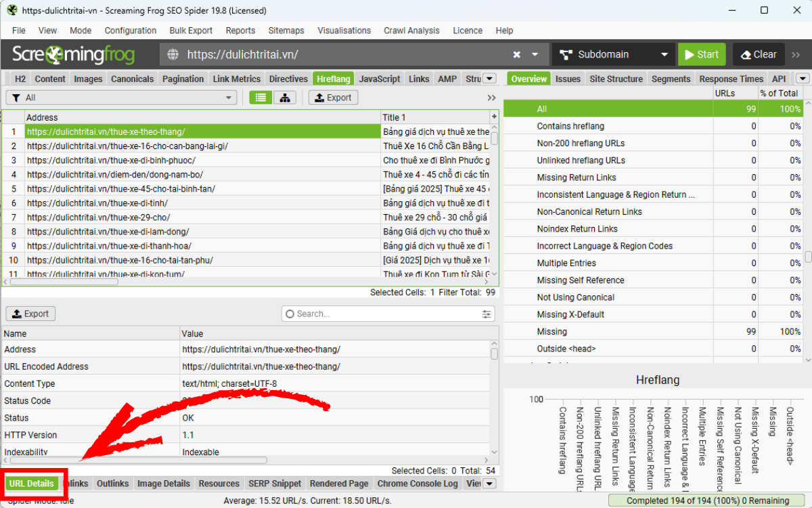Open the Bulk Export menu
The height and width of the screenshot is (508, 812).
click(191, 30)
